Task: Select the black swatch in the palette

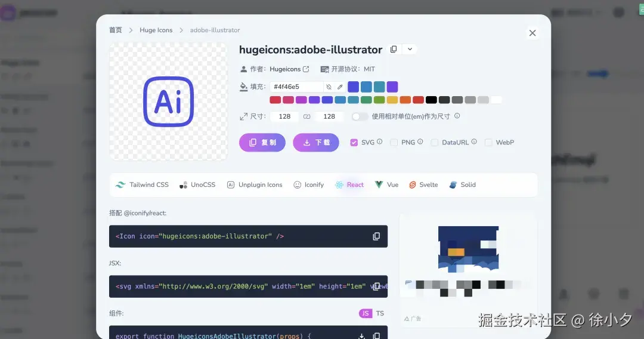Action: [431, 100]
